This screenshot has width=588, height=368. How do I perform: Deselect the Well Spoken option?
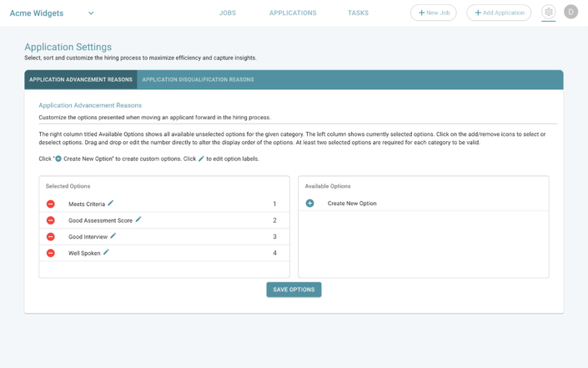point(50,253)
